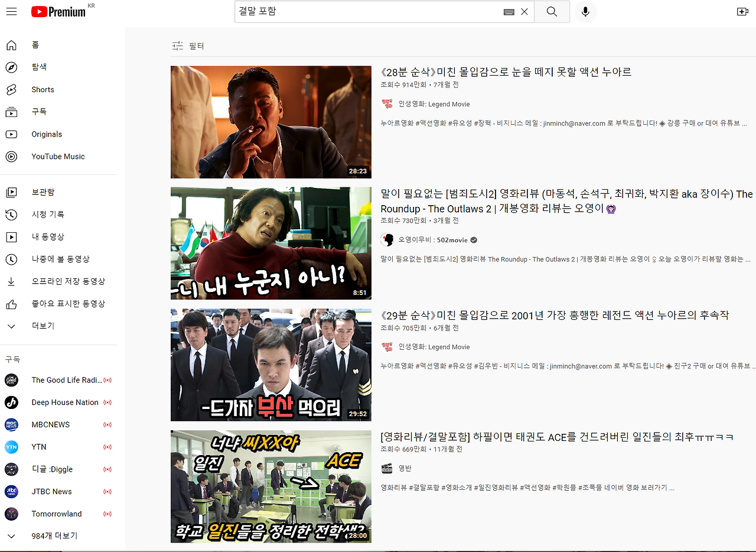
Task: Start a voice search with the microphone icon
Action: 585,11
